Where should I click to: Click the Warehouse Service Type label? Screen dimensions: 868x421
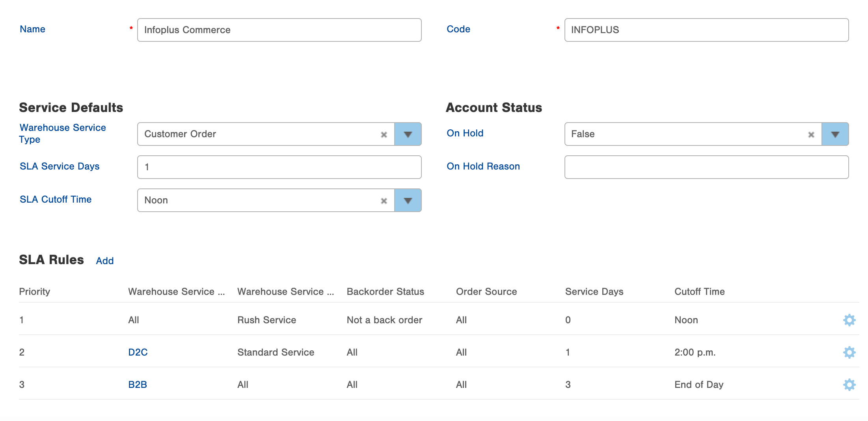click(63, 134)
